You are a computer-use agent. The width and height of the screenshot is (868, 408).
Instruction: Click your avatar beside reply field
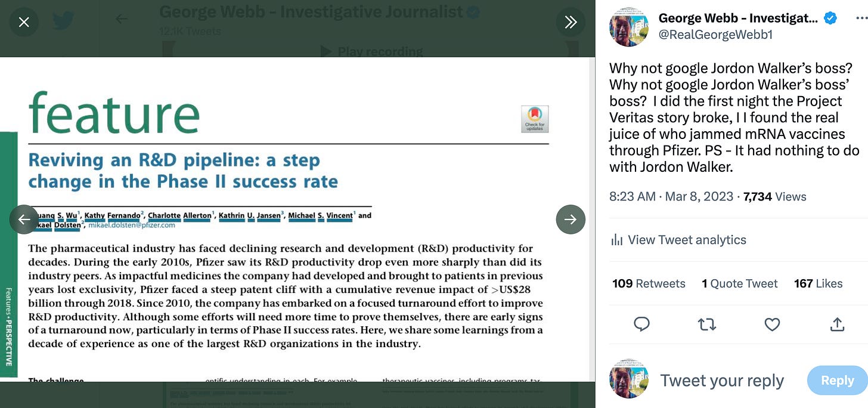628,378
